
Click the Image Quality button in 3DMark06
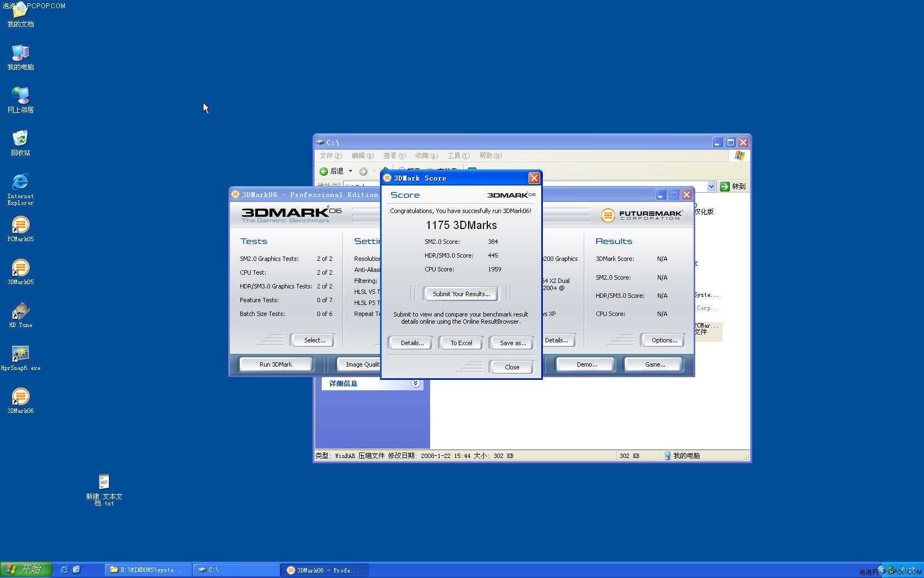(359, 364)
